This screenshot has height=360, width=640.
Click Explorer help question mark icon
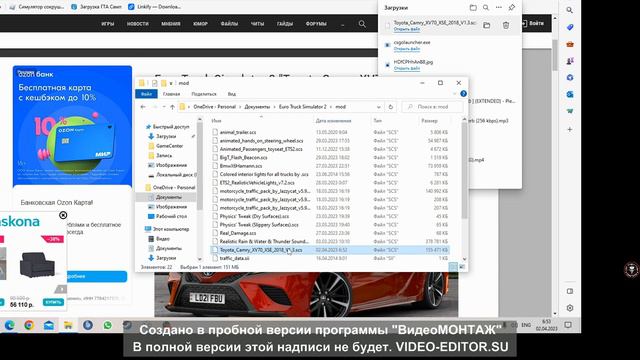coord(463,94)
